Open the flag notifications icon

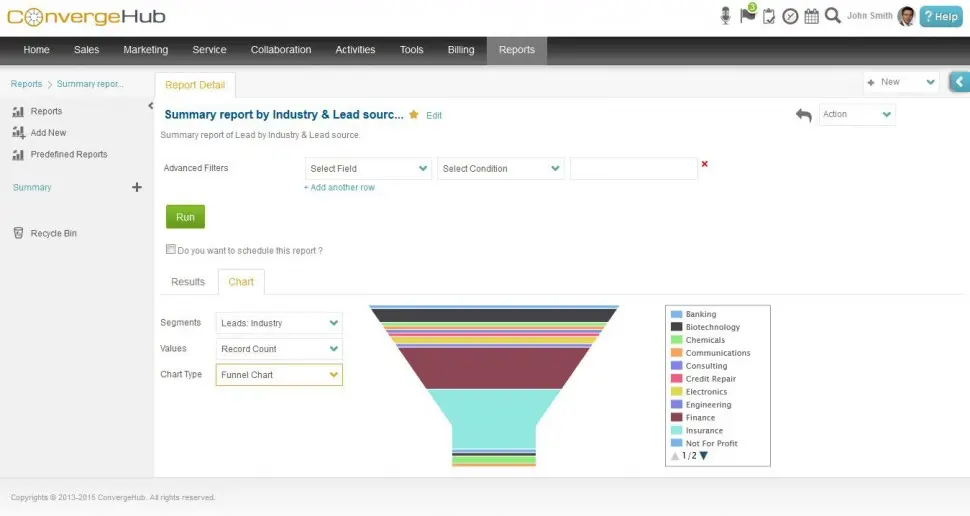coord(748,14)
